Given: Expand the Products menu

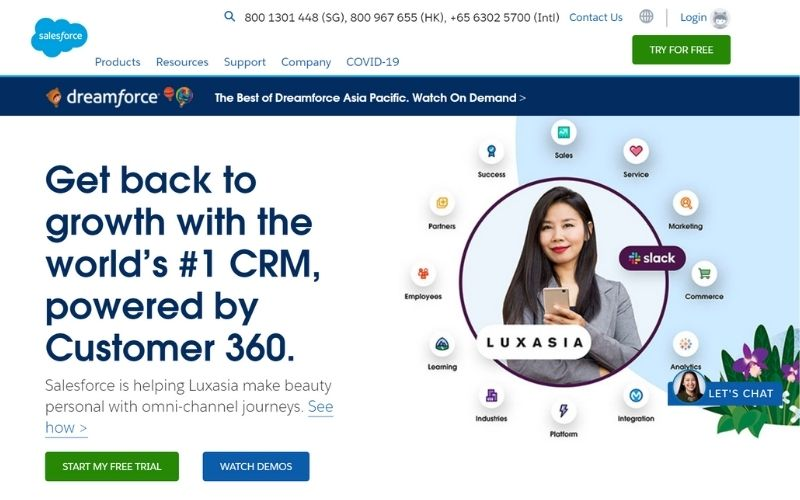Looking at the screenshot, I should [117, 62].
